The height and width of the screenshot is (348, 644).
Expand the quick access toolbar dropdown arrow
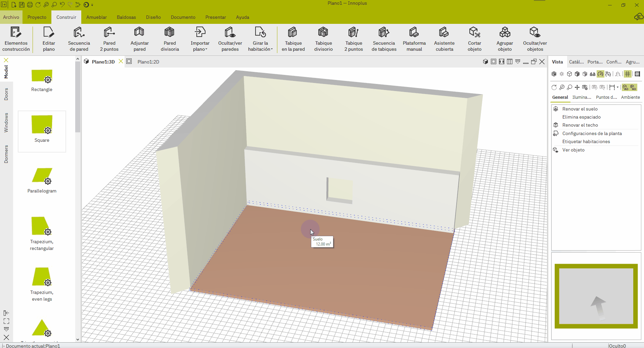92,5
